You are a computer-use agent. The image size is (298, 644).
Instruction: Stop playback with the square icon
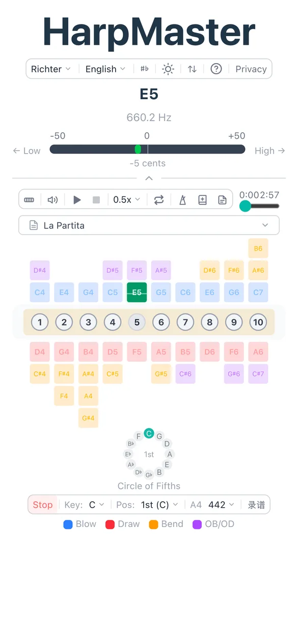pos(96,199)
